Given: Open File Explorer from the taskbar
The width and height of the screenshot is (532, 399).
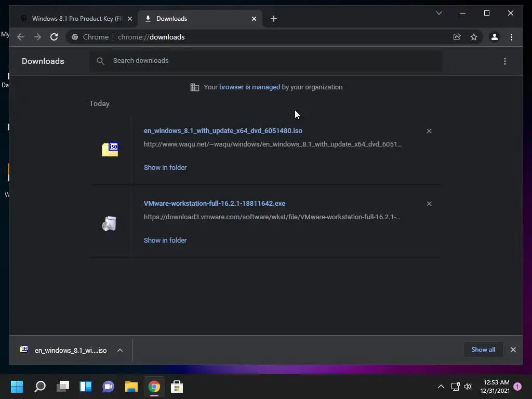Looking at the screenshot, I should (131, 387).
